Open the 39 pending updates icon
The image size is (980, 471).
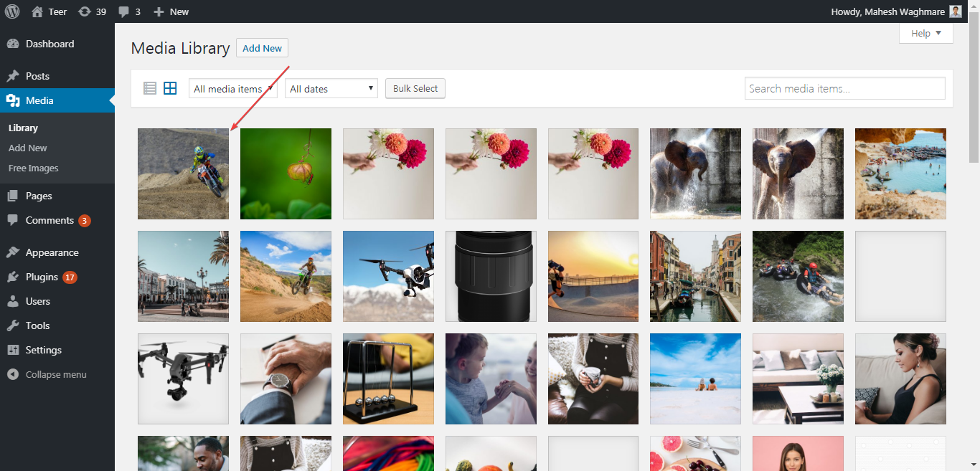(x=85, y=11)
